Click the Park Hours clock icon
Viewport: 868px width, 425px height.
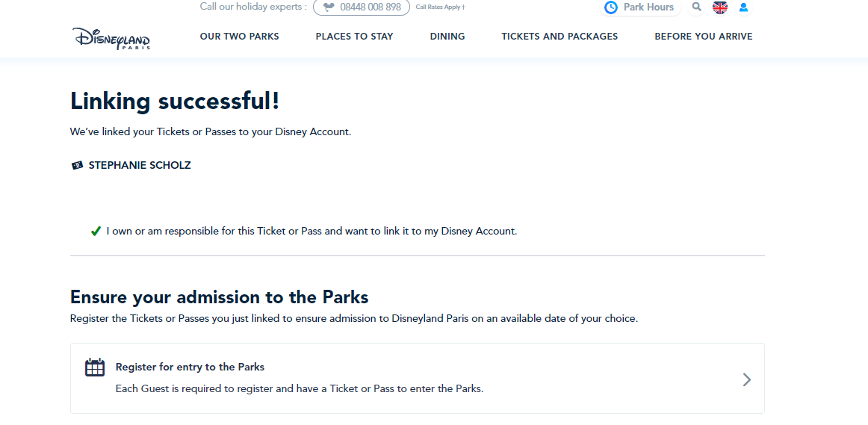pyautogui.click(x=610, y=7)
